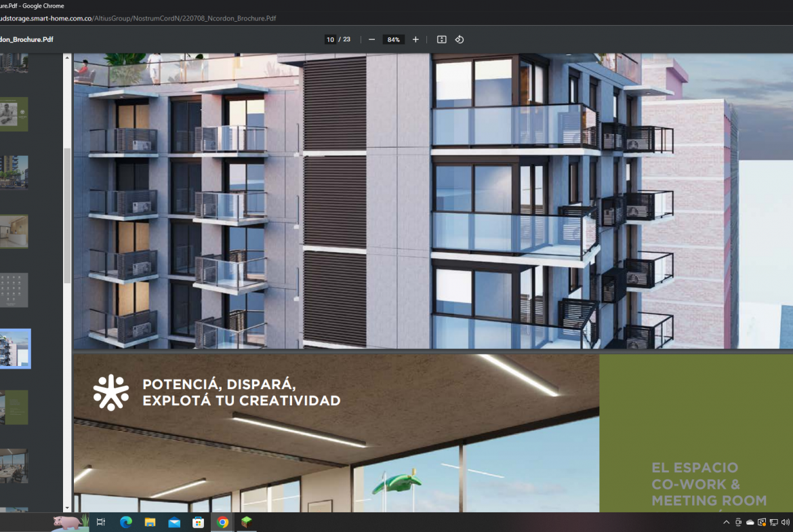
Task: Click the fit to page icon
Action: 441,39
